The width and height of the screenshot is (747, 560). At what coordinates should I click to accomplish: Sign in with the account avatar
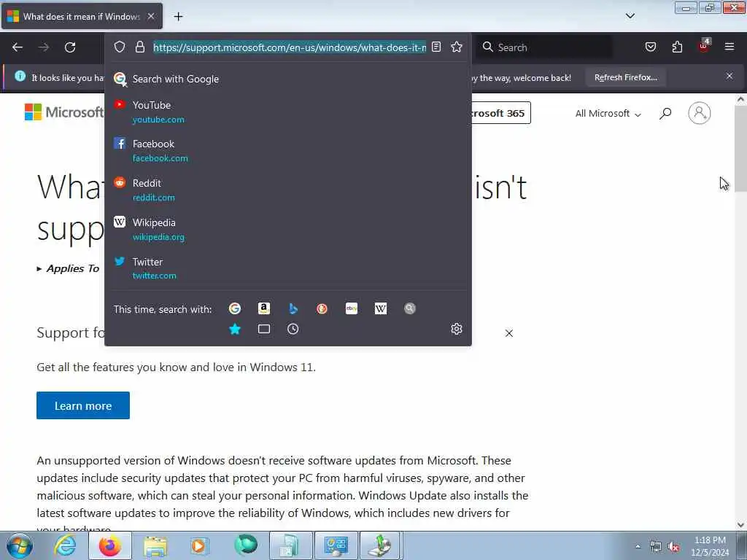700,113
